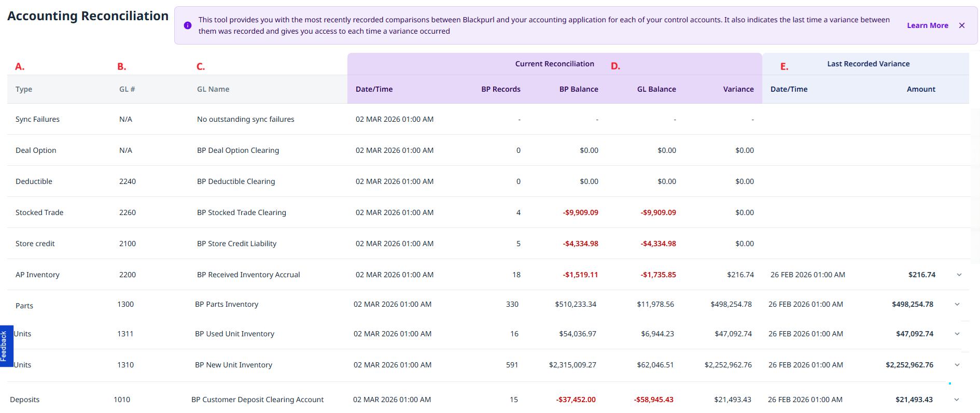The height and width of the screenshot is (413, 980).
Task: Expand the AP Inventory variance row chevron
Action: pyautogui.click(x=959, y=275)
